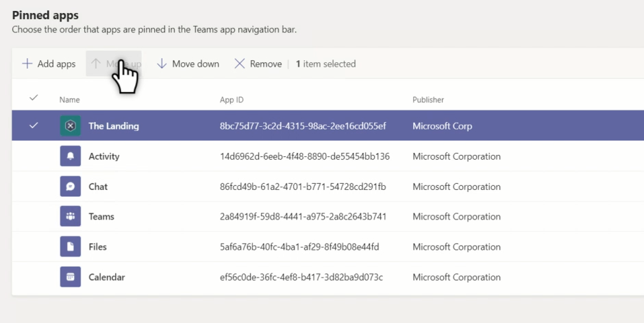Image resolution: width=644 pixels, height=323 pixels.
Task: Select the Chat app ID text
Action: [303, 187]
